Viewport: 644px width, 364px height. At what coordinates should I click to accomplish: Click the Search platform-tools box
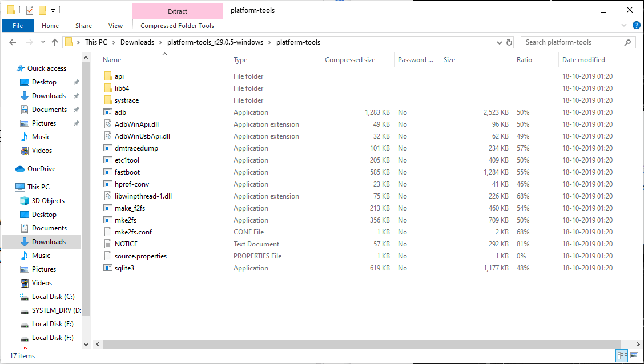pyautogui.click(x=574, y=42)
